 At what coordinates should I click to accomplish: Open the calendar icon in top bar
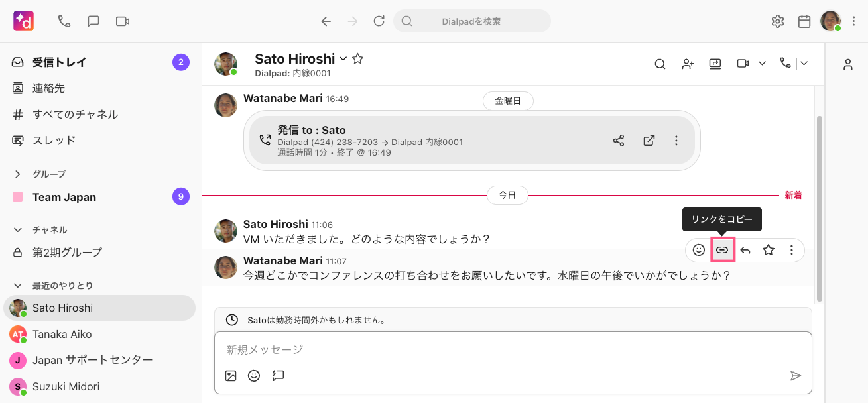(804, 21)
